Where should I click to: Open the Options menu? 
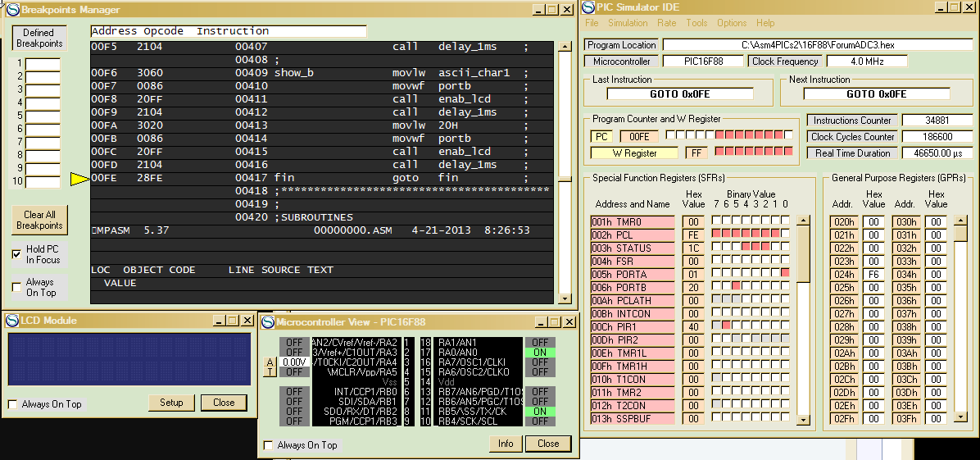(x=731, y=23)
